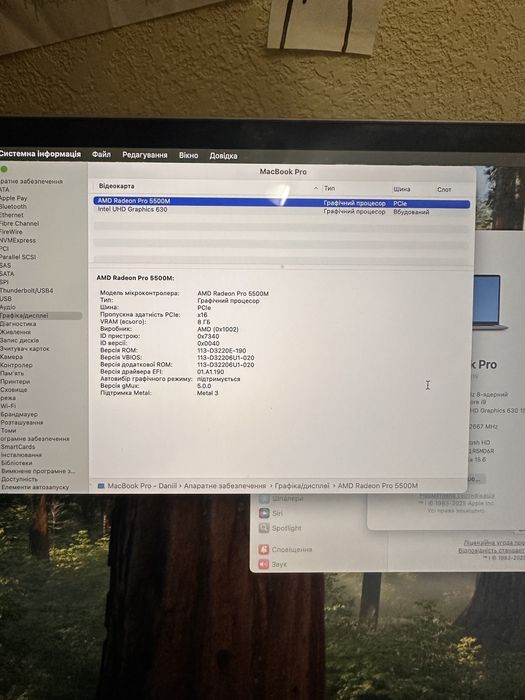Click Графіка/дисплеї in the path bar

302,486
